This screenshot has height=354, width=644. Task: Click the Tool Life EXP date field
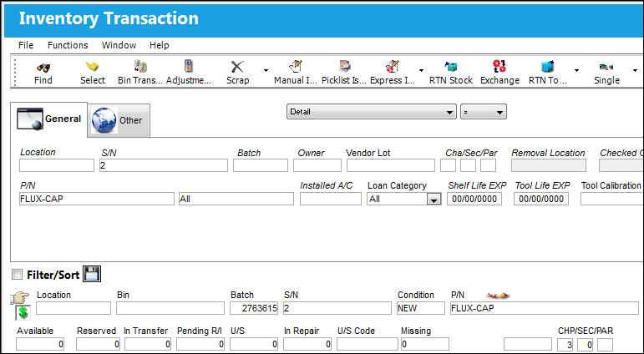point(541,199)
